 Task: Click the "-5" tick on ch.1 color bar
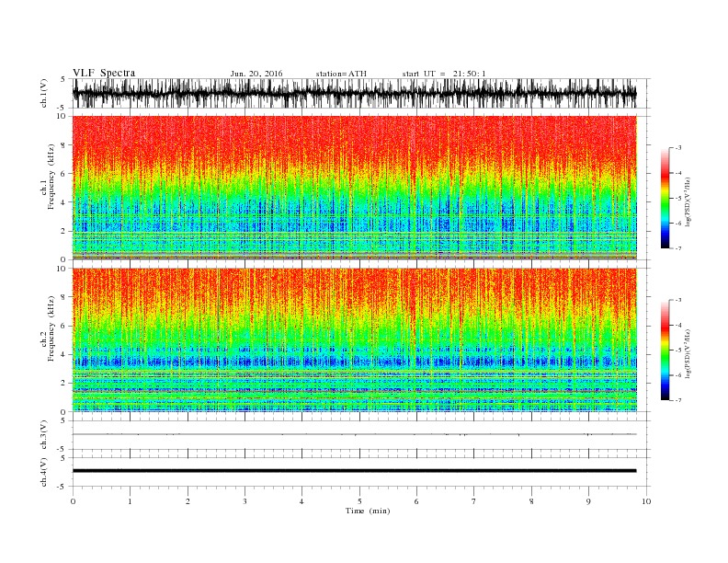[677, 199]
